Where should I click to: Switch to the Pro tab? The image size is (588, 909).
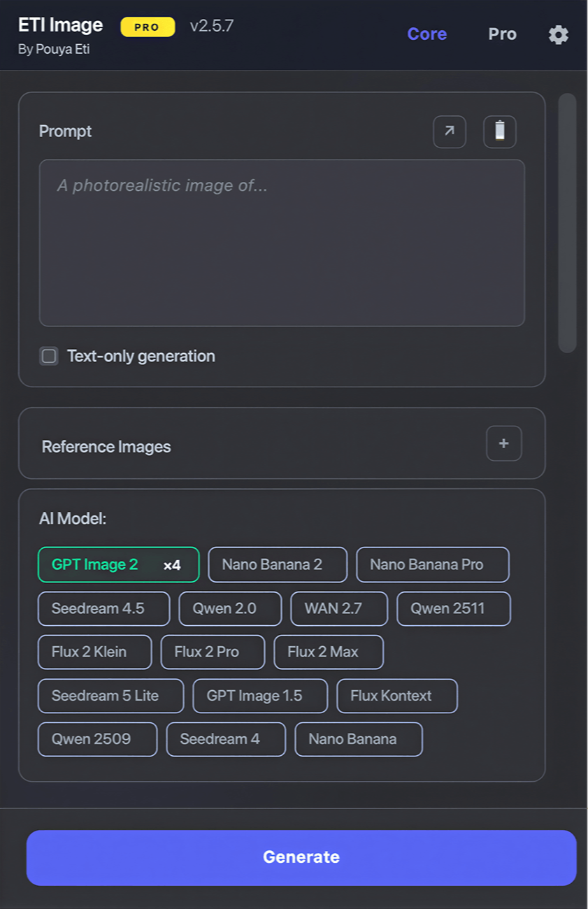point(502,34)
